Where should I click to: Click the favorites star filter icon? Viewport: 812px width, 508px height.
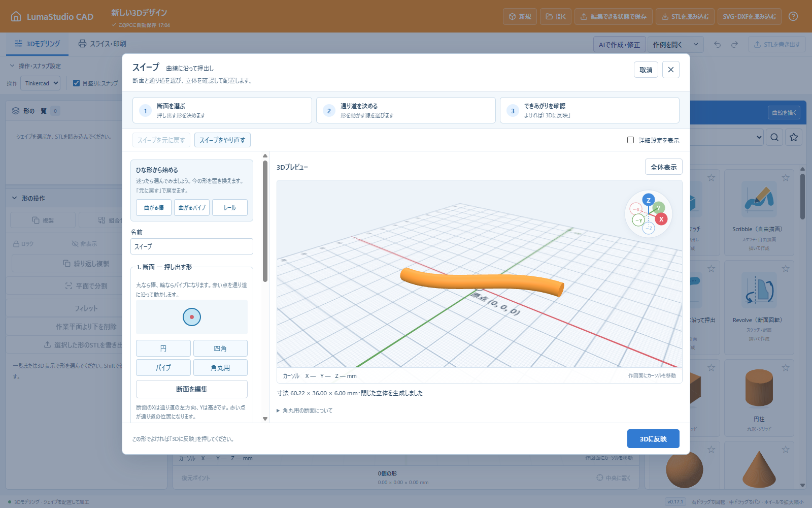click(794, 137)
